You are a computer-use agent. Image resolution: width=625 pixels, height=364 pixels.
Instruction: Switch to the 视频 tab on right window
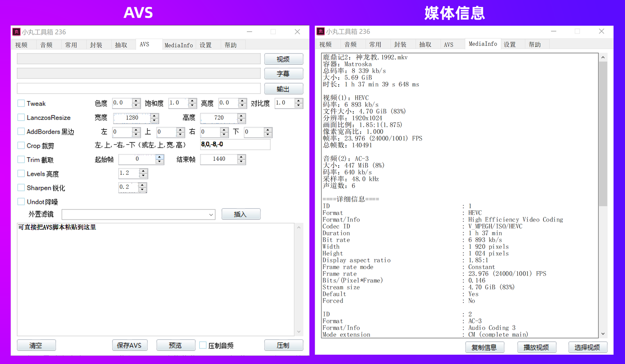tap(326, 44)
